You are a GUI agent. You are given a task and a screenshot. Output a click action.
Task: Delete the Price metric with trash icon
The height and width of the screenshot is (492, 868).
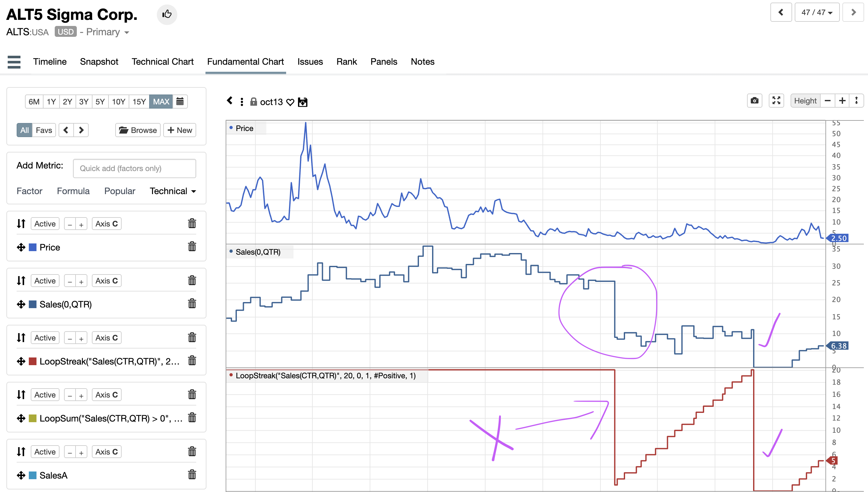click(x=192, y=247)
